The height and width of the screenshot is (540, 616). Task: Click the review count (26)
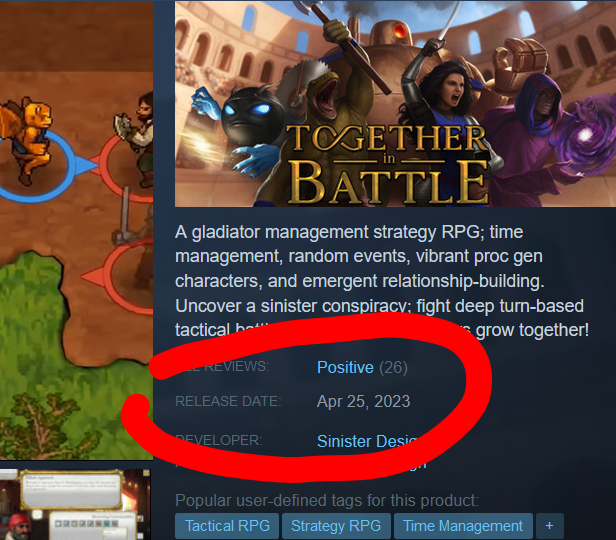click(x=393, y=368)
